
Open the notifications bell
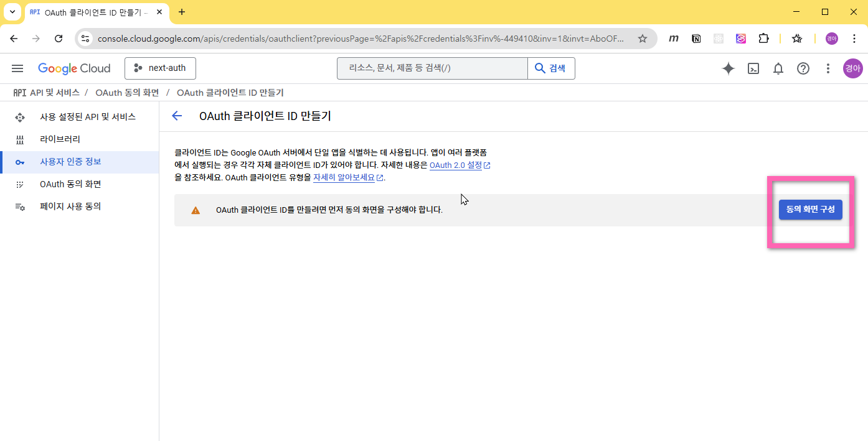pos(778,68)
